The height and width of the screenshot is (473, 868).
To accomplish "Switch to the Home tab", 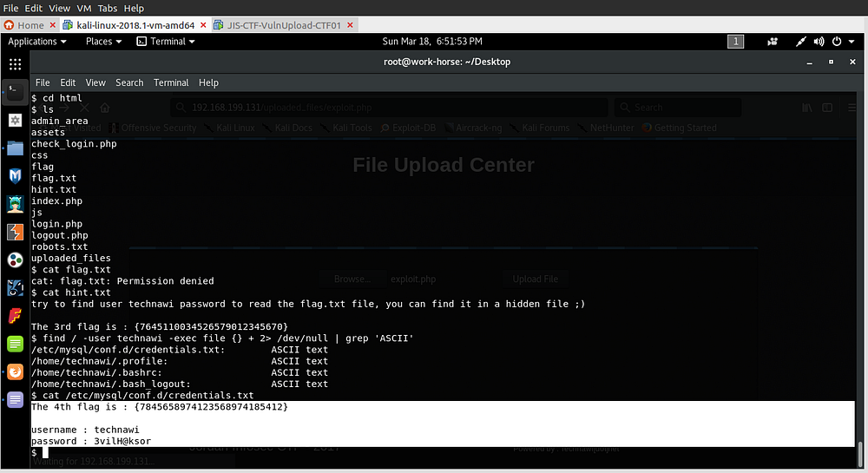I will (x=26, y=25).
